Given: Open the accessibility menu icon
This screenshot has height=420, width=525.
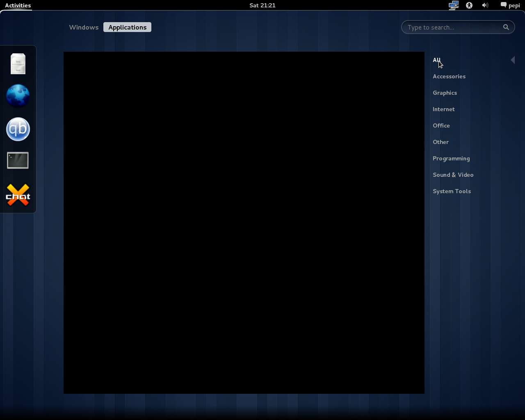Looking at the screenshot, I should click(469, 5).
